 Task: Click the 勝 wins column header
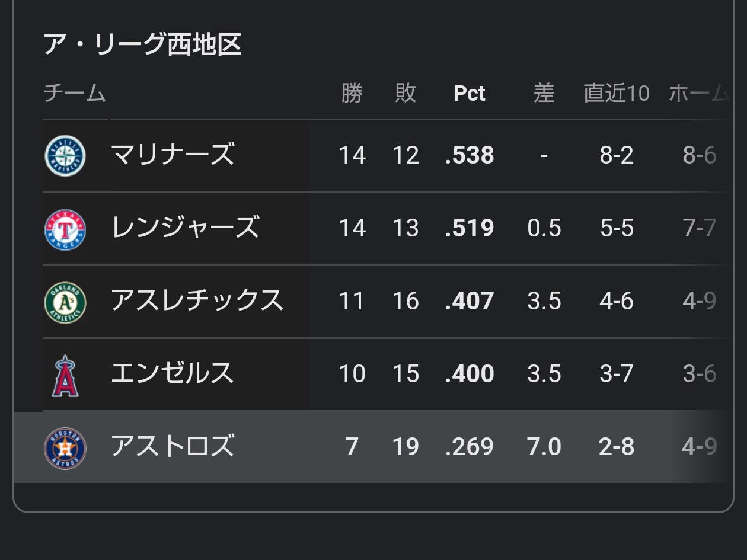coord(352,94)
